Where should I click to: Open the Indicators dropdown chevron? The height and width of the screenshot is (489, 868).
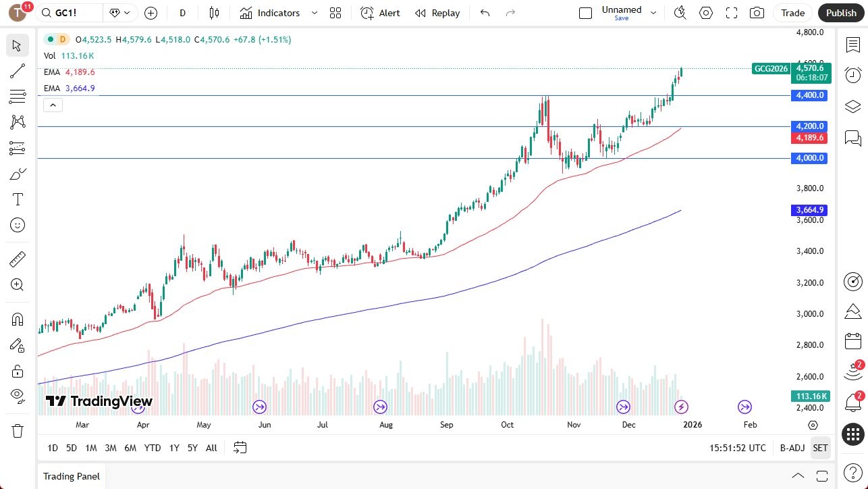click(x=313, y=13)
